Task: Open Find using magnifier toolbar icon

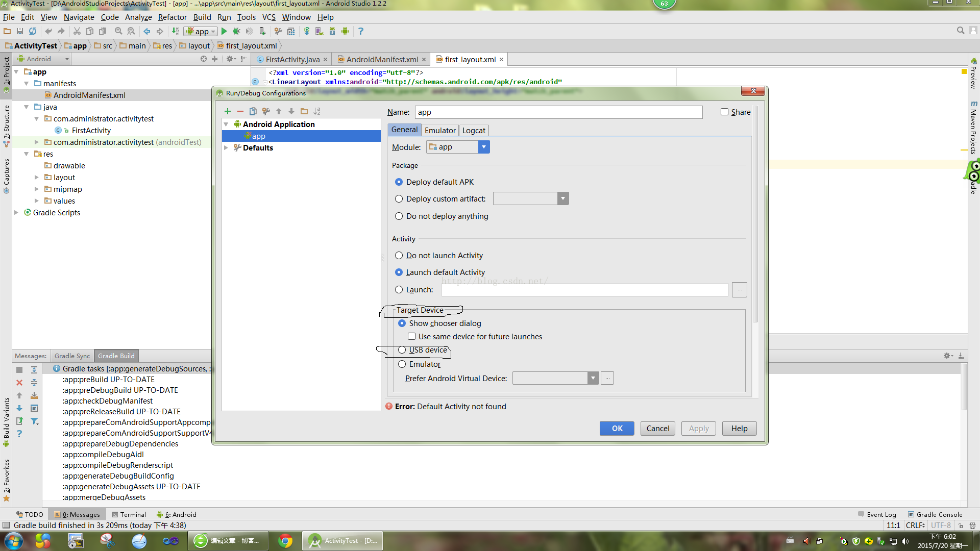Action: tap(118, 31)
